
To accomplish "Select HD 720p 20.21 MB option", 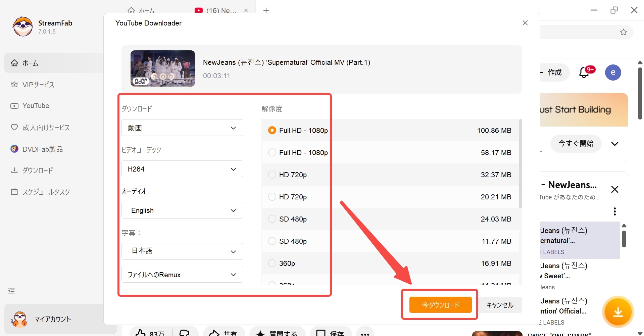I will (390, 197).
